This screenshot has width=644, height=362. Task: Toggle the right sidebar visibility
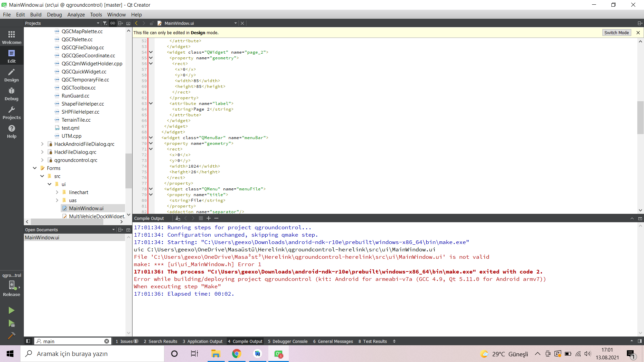640,341
